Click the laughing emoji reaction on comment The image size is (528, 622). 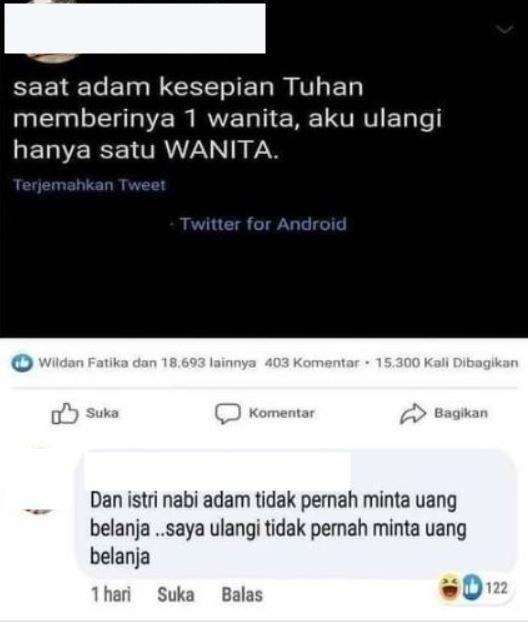click(x=449, y=588)
